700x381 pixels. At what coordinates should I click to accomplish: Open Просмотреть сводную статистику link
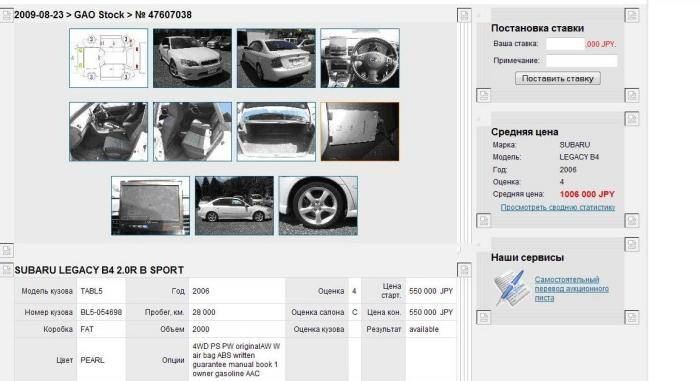(558, 207)
